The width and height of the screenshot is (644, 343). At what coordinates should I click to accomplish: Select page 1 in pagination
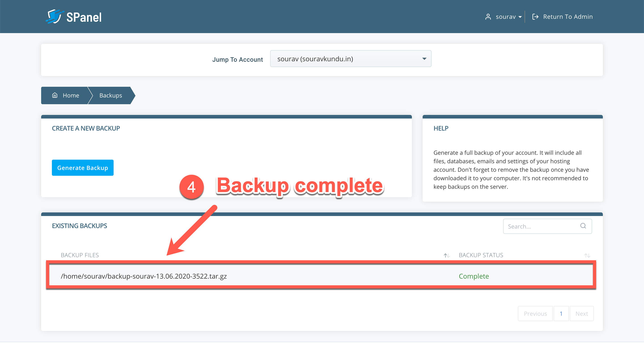(561, 313)
